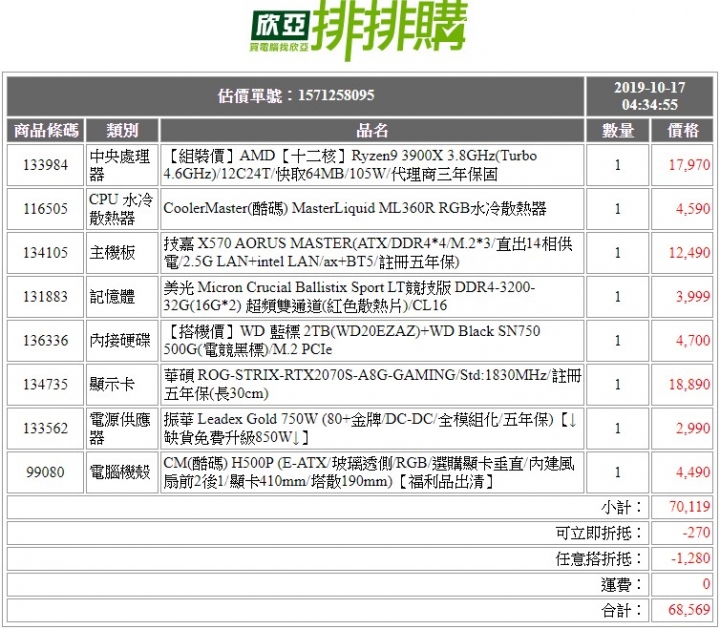The image size is (720, 629).
Task: Click the subtotal value 70,119
Action: [x=689, y=507]
